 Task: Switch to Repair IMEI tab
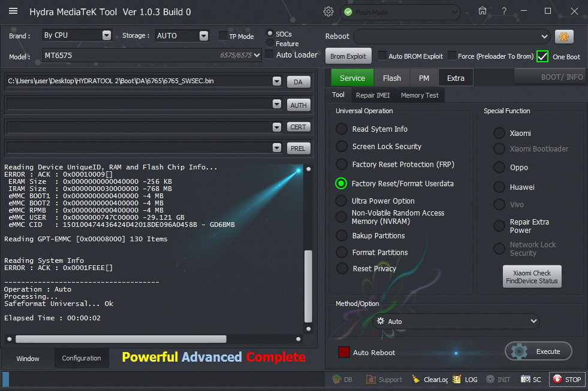(373, 95)
